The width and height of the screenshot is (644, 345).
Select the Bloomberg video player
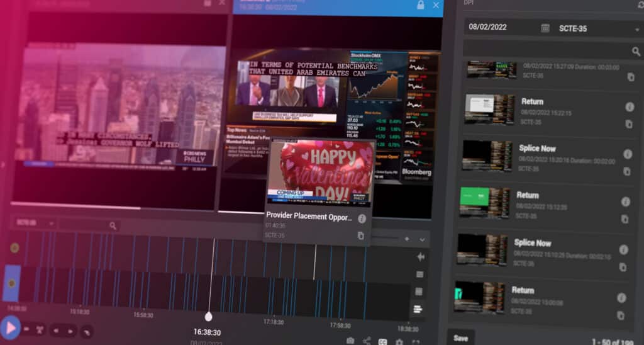pos(333,117)
